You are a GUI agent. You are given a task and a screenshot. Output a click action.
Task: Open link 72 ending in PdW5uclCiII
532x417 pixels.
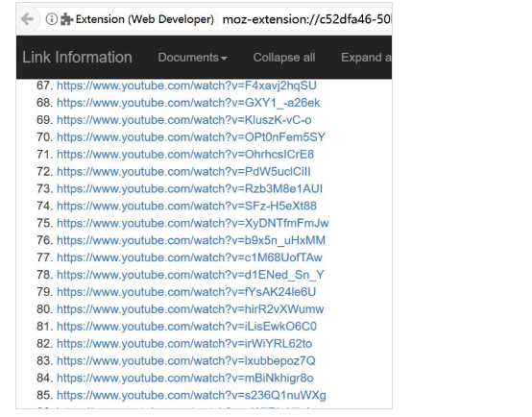pos(183,171)
